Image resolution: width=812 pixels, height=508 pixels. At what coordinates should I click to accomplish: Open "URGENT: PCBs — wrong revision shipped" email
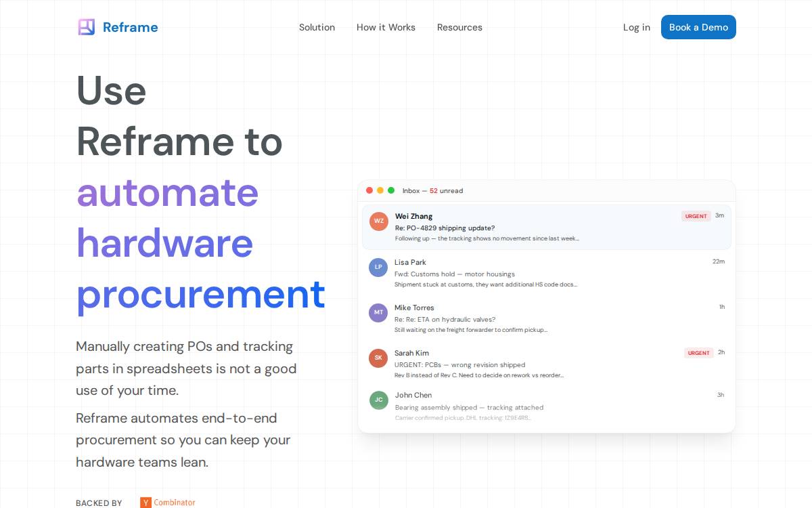[x=459, y=365]
